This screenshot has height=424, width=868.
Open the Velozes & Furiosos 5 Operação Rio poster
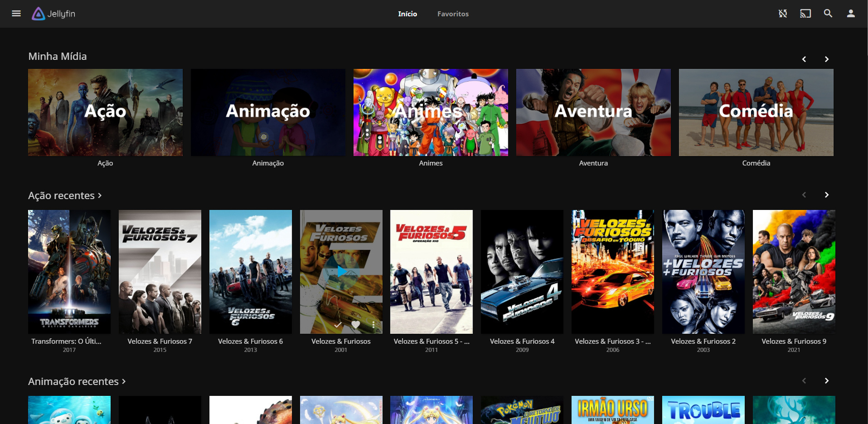tap(432, 272)
